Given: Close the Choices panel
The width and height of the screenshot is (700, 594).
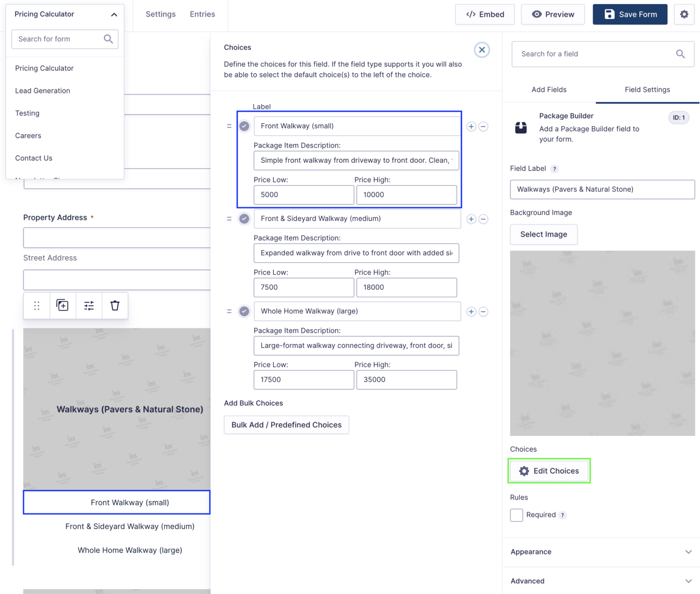Looking at the screenshot, I should tap(482, 50).
